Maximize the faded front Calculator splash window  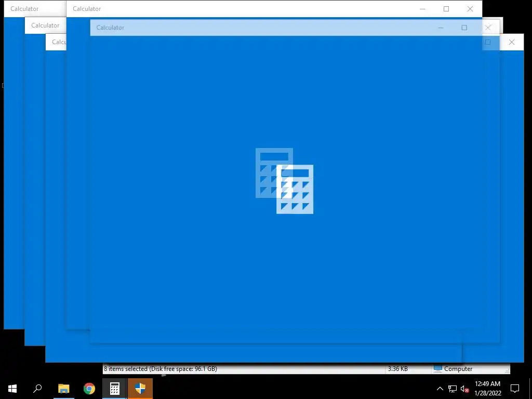click(x=464, y=28)
